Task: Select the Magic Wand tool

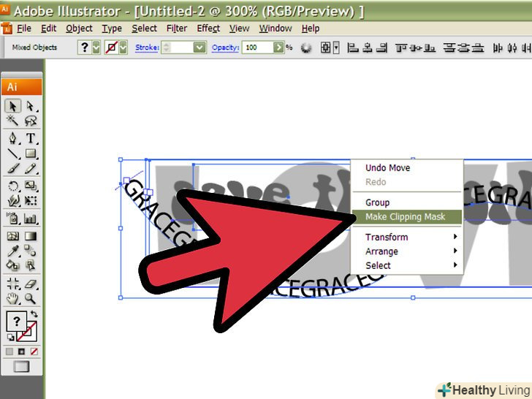Action: pos(13,121)
